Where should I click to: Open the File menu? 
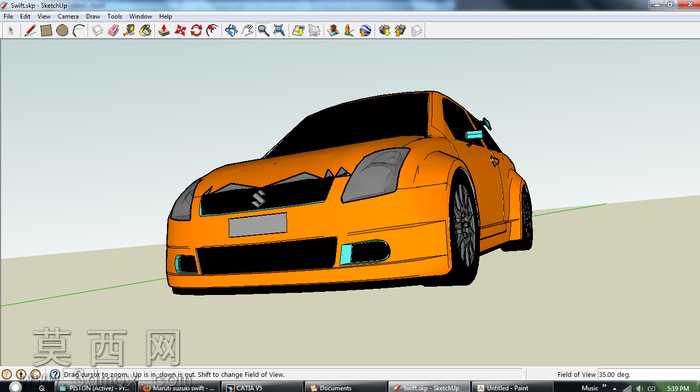(x=8, y=17)
